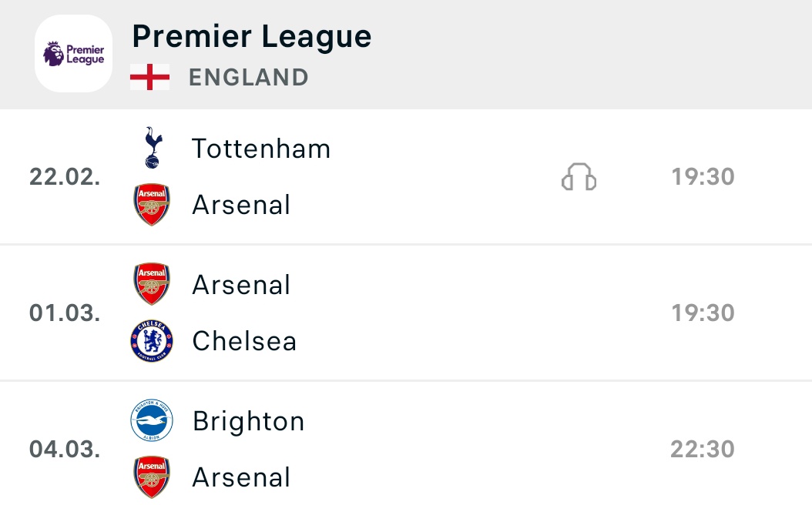The width and height of the screenshot is (812, 505).
Task: Select the Chelsea team name
Action: click(244, 341)
